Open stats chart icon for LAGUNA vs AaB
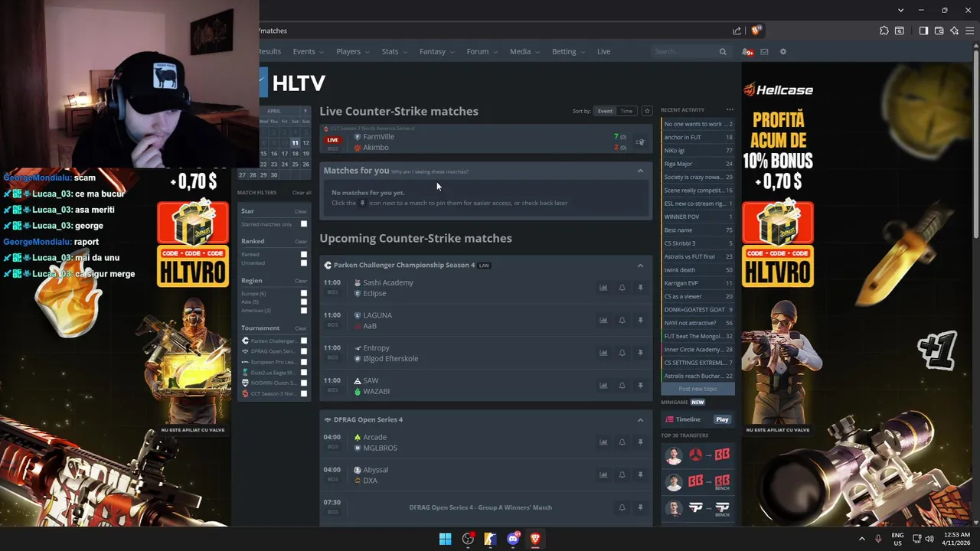The image size is (980, 551). (603, 320)
